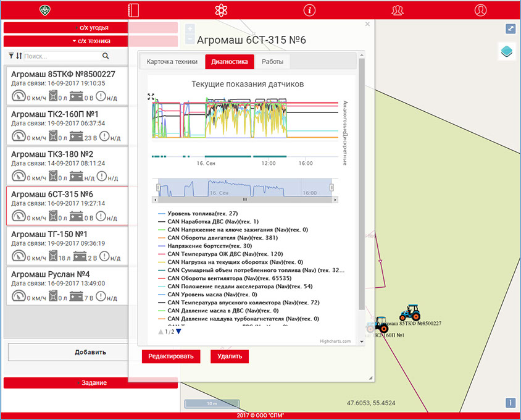Click the 'Редактировать' button
521x420 pixels.
(x=170, y=356)
